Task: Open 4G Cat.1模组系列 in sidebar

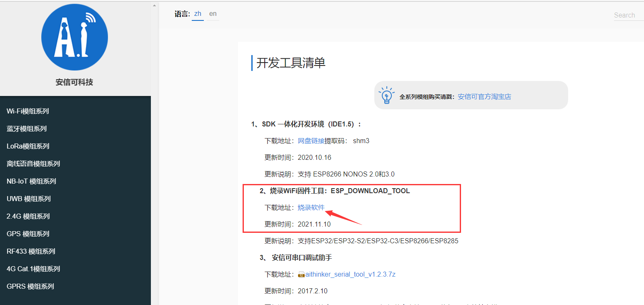Action: [x=33, y=269]
